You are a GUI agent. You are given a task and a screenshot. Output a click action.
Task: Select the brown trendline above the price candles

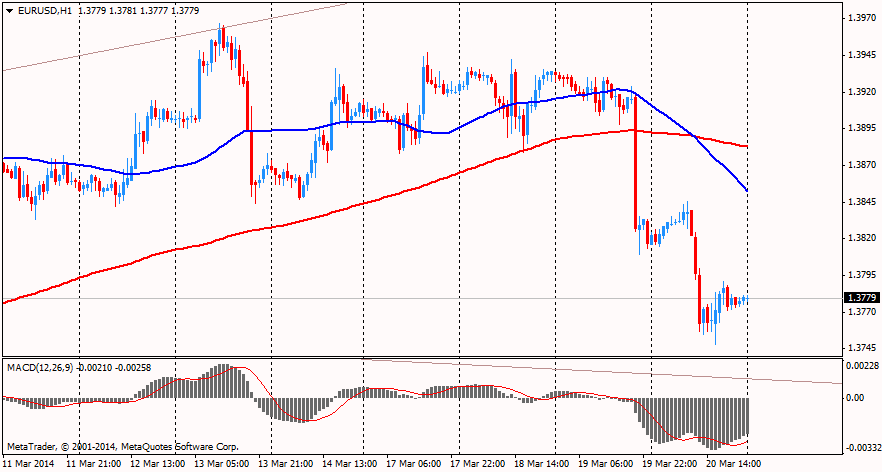pos(174,37)
